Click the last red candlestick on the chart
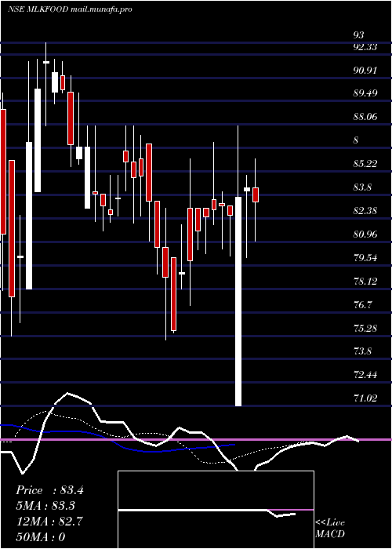Screen dimensions: 392x549 256,195
